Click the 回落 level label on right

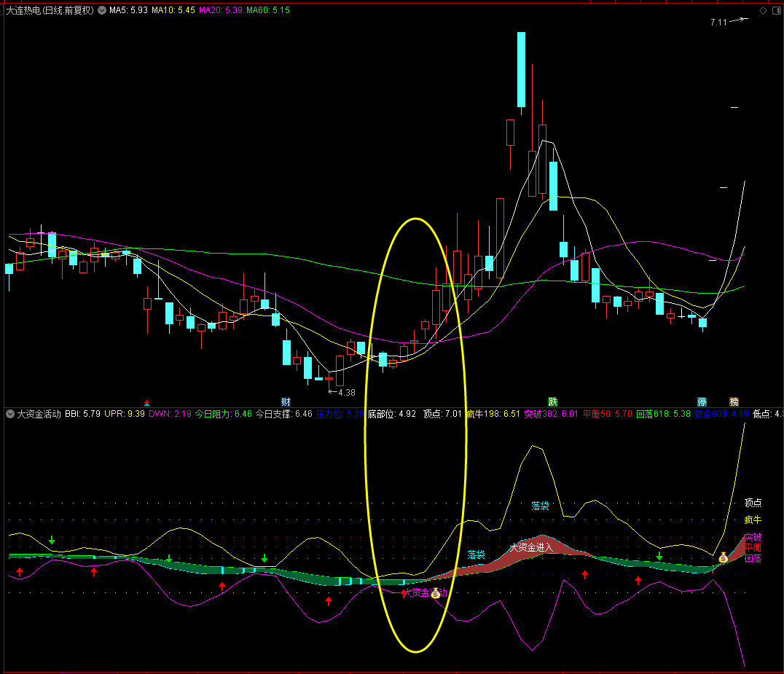tap(753, 558)
